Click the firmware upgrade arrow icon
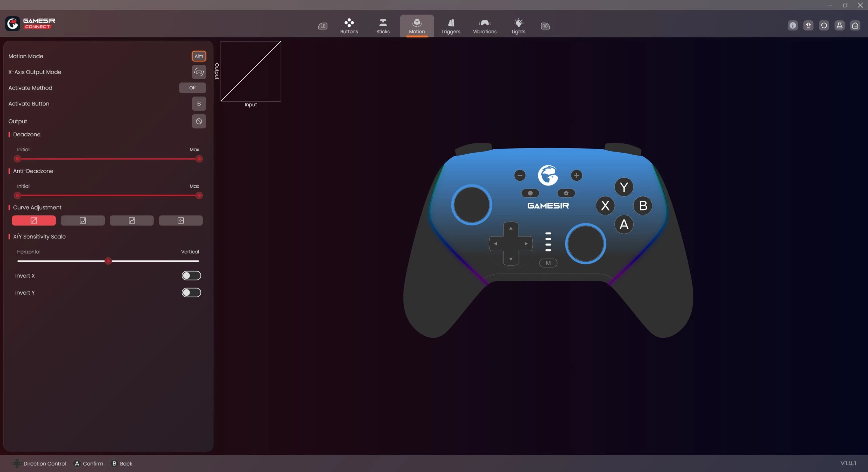 click(808, 25)
